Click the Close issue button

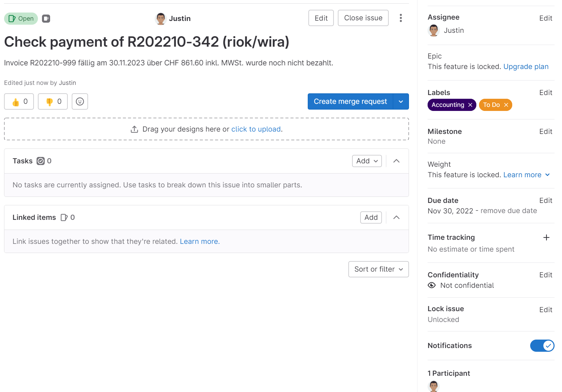click(363, 18)
